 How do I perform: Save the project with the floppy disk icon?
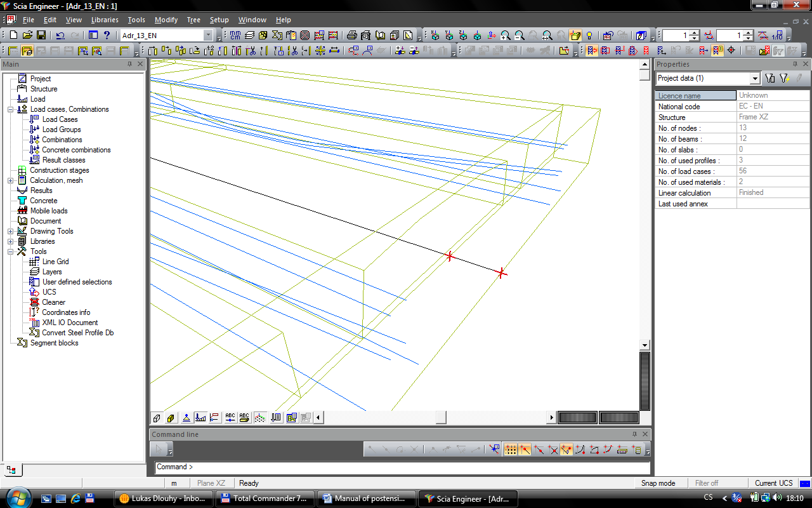click(x=41, y=36)
